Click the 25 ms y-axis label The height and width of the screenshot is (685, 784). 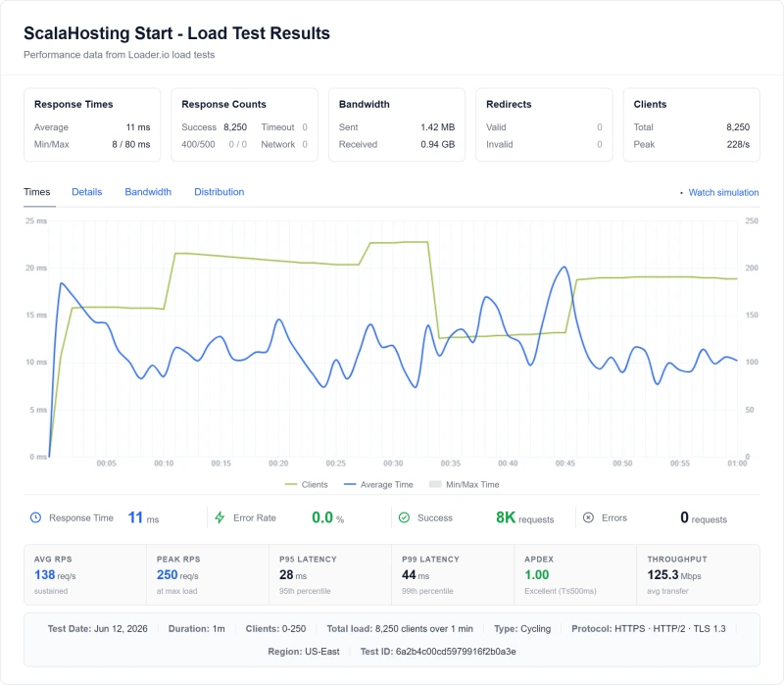(36, 220)
